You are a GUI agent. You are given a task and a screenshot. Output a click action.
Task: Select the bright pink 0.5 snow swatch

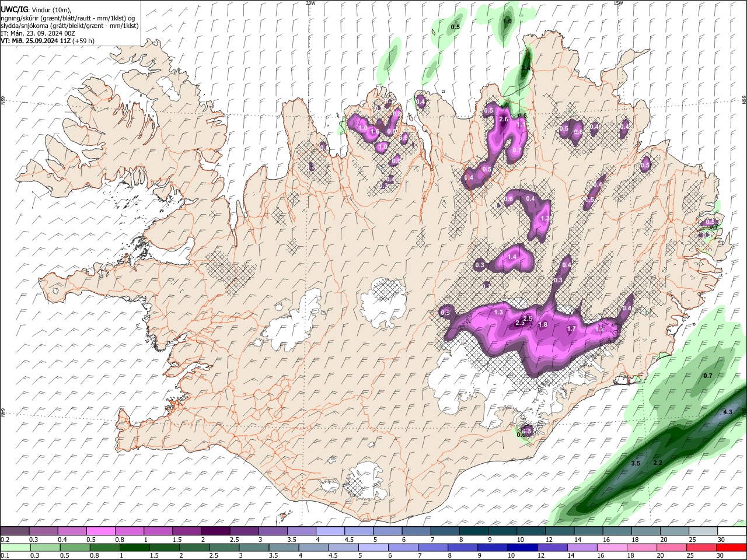point(100,531)
